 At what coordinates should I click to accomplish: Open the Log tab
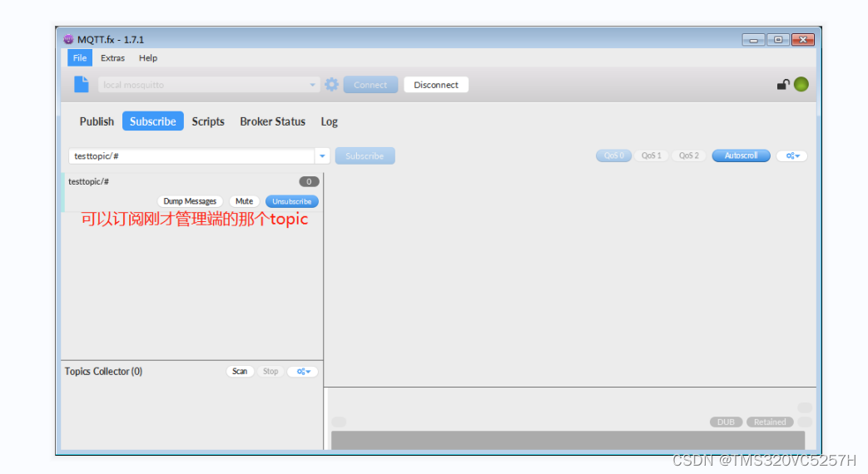pyautogui.click(x=330, y=121)
